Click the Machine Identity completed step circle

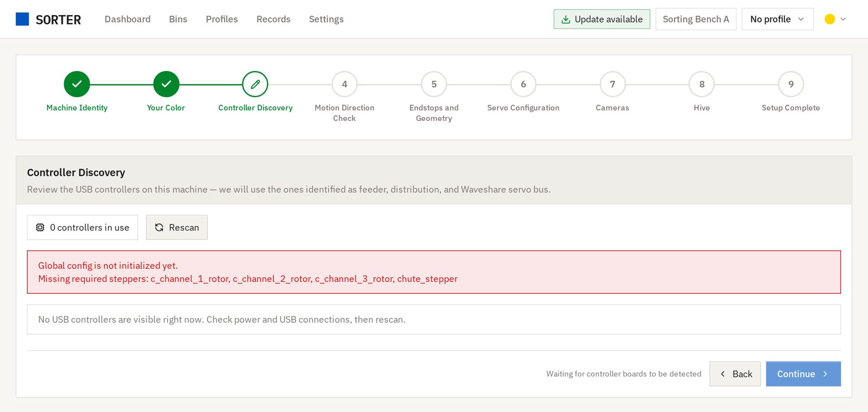(x=77, y=84)
